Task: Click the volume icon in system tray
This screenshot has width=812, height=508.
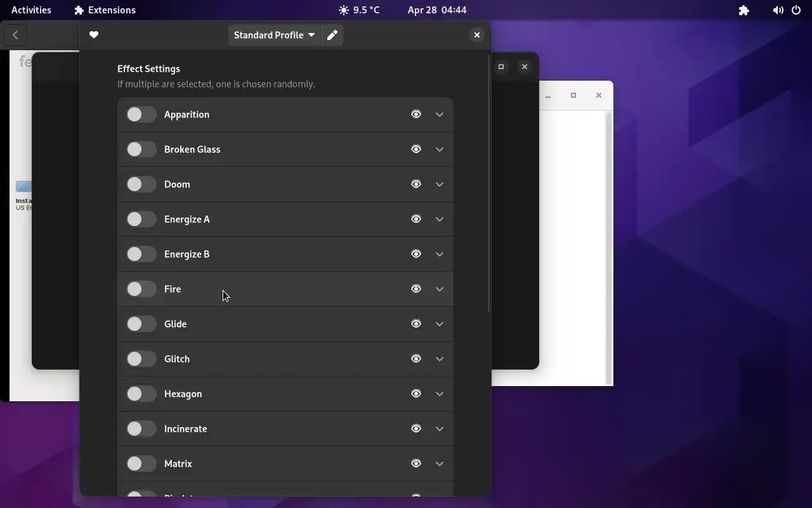Action: [x=778, y=10]
